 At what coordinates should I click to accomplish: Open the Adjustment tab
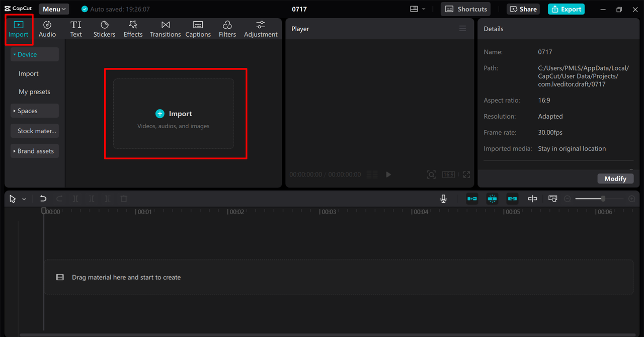tap(261, 29)
